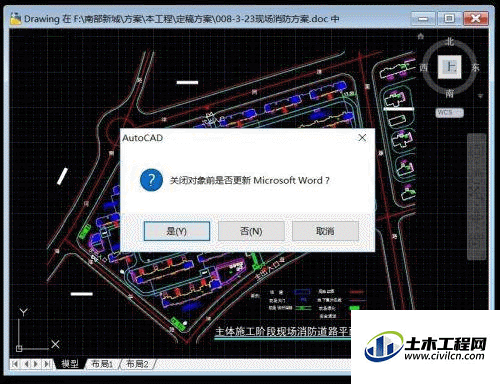Click the ViewCube east 东 direction

click(475, 67)
